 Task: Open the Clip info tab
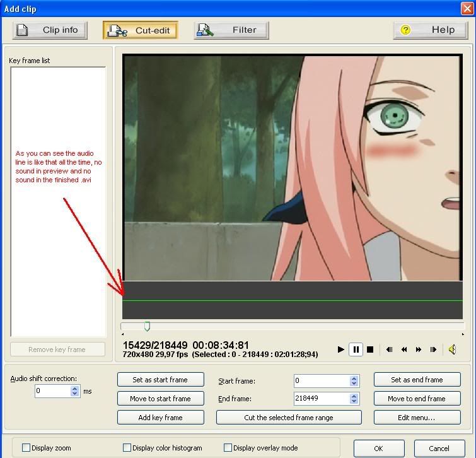pyautogui.click(x=50, y=30)
